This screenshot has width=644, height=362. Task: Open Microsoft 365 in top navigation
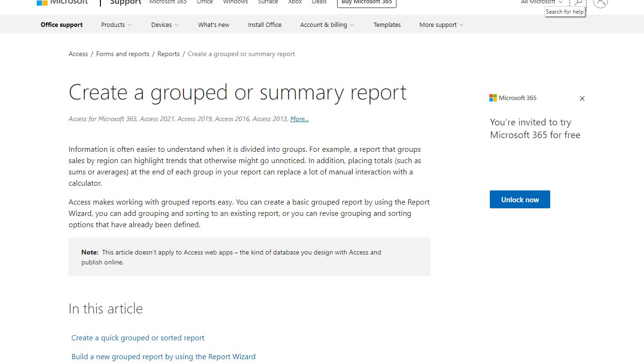point(168,2)
